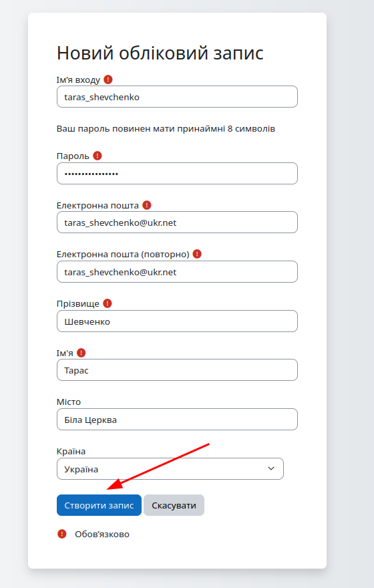The image size is (374, 588).
Task: Click required icon next to Електронна пошта
Action: [x=147, y=205]
